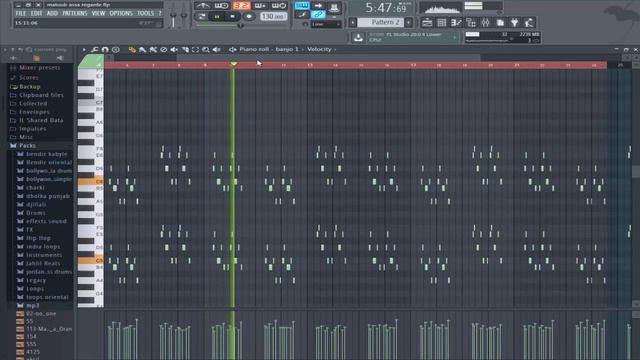Click the link icon in snap panel
Image resolution: width=640 pixels, height=360 pixels.
click(318, 15)
